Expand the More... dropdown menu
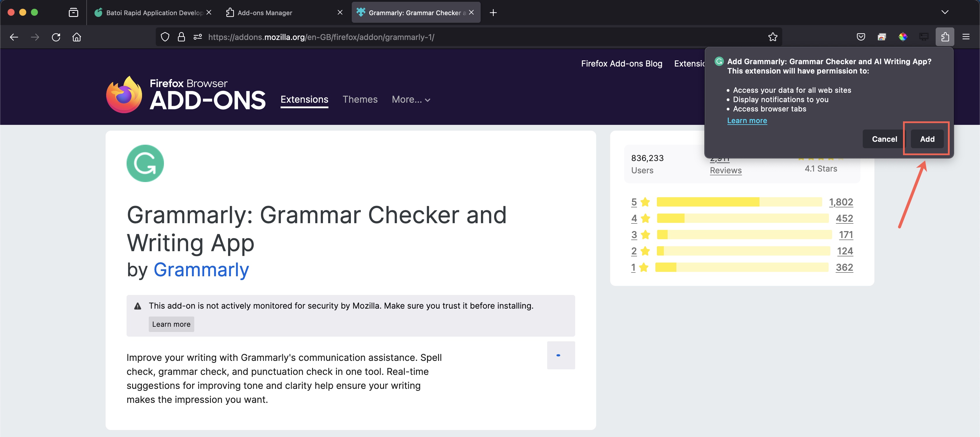980x437 pixels. coord(411,99)
